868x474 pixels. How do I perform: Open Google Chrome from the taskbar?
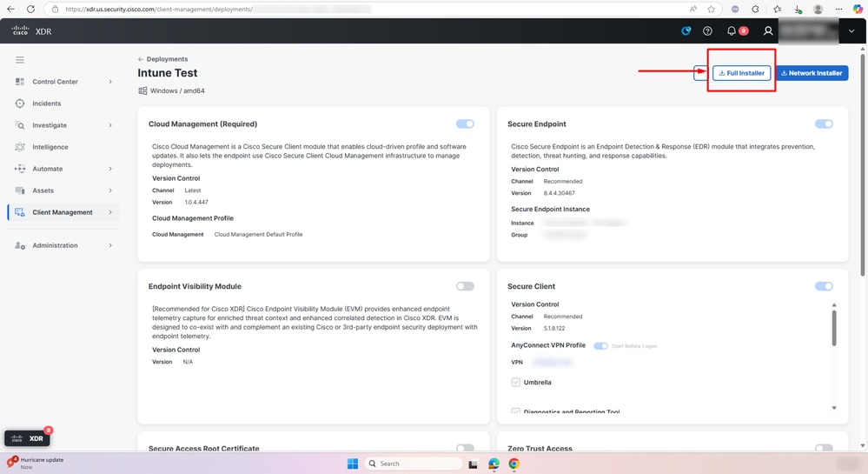click(514, 464)
